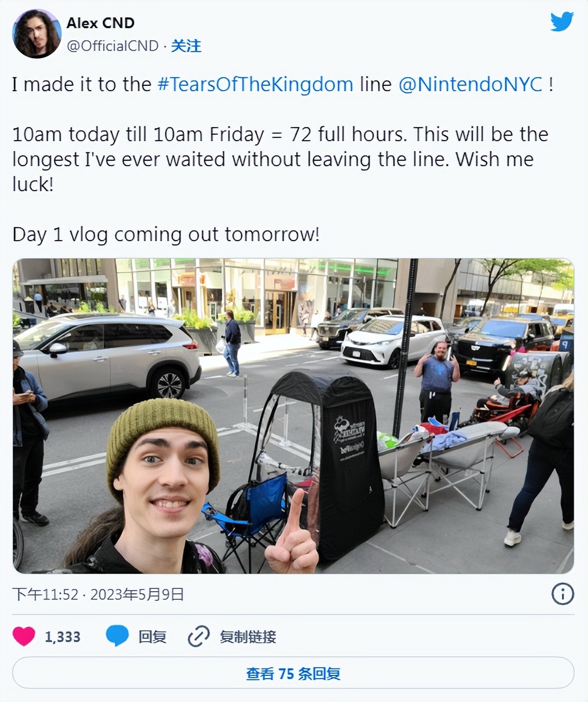Open the tweet timestamp 下午11:52 2023年5月9日
Viewport: 588px width, 702px height.
[98, 594]
